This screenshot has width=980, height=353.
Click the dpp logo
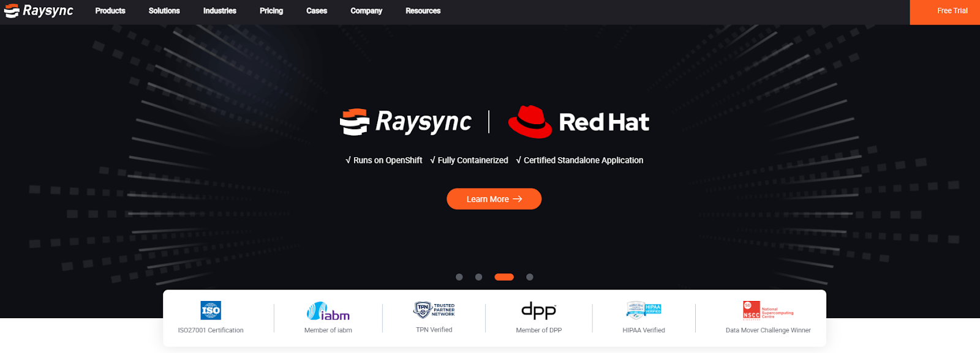539,311
